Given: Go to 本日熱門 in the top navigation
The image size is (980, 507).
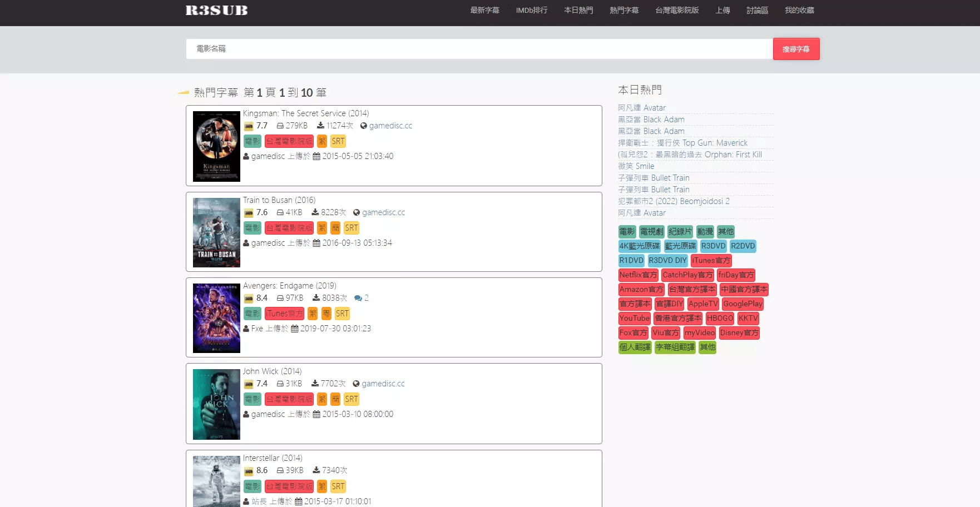Looking at the screenshot, I should pos(578,10).
